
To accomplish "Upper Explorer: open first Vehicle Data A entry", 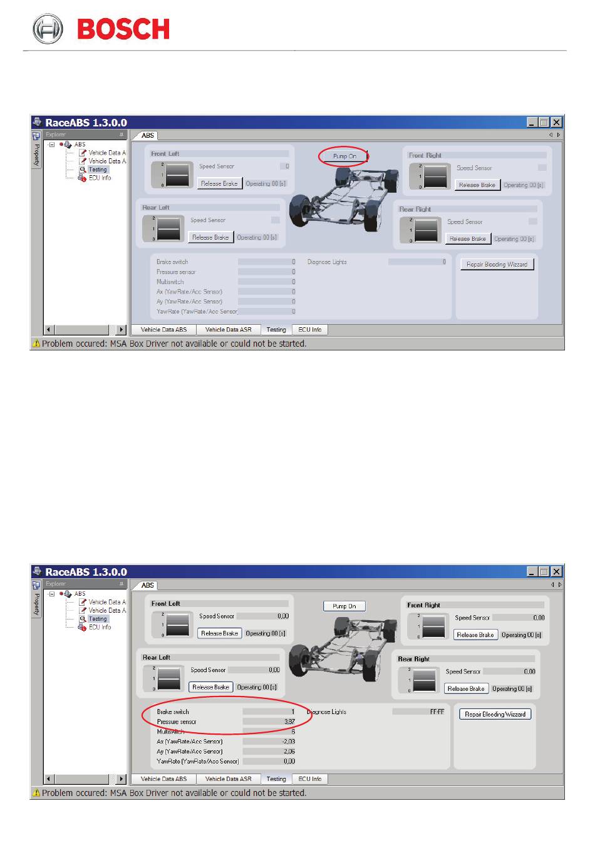I will pos(106,153).
